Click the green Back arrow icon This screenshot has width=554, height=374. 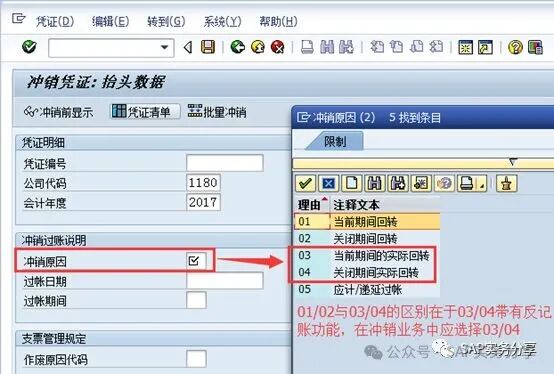[x=237, y=47]
